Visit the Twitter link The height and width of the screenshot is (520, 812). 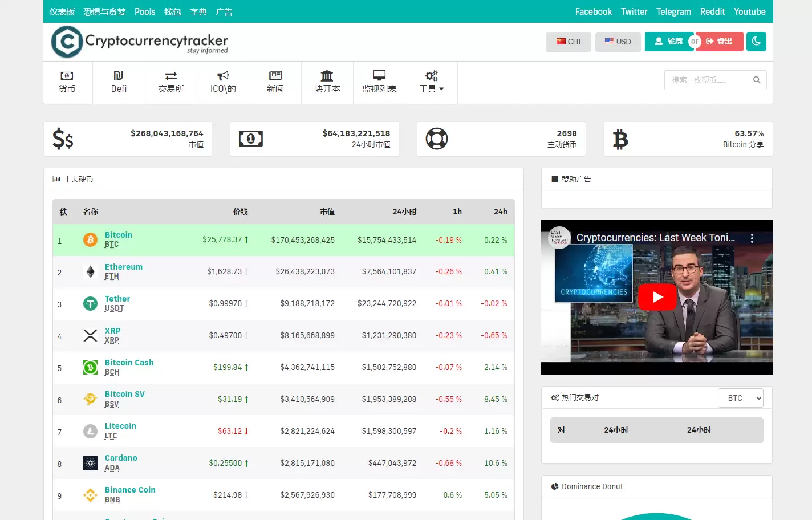(634, 11)
